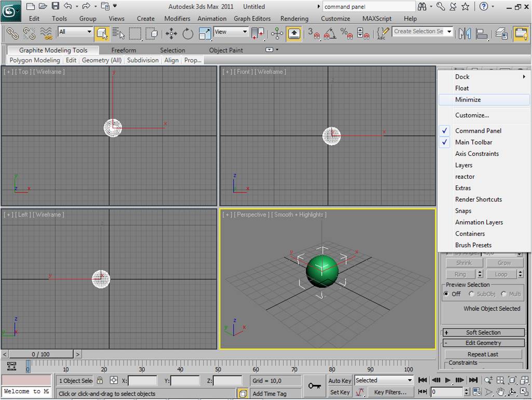
Task: Open the Modifiers menu
Action: 177,19
